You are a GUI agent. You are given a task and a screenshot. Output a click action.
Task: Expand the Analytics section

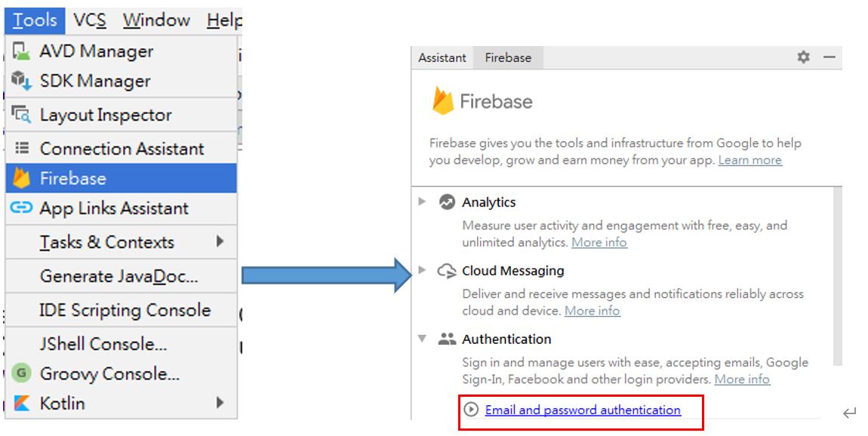pos(423,201)
